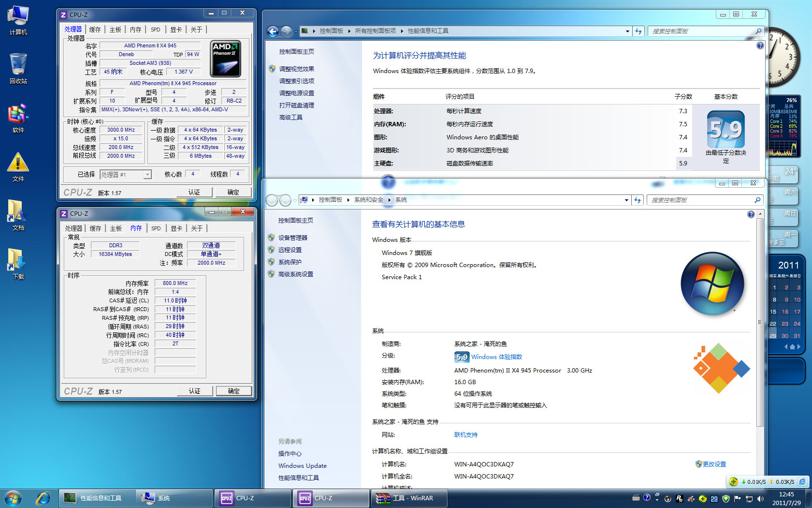Click 确定 in the memory CPU-Z window

click(x=234, y=391)
